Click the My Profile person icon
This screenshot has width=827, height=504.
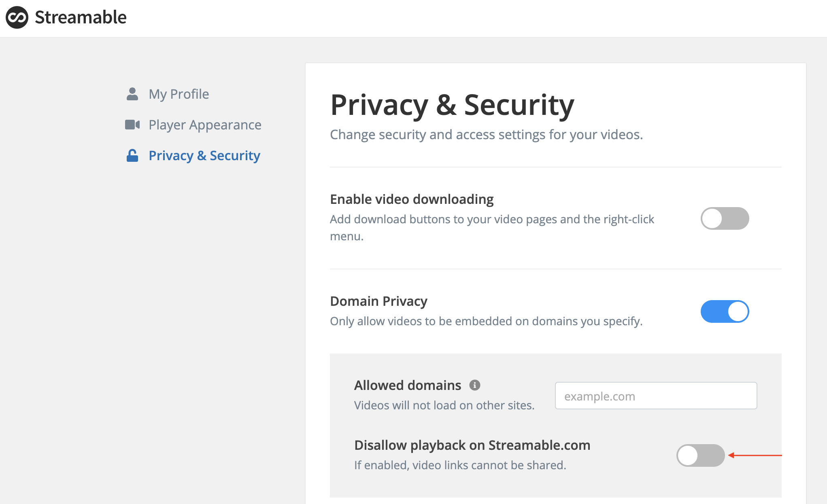click(132, 94)
